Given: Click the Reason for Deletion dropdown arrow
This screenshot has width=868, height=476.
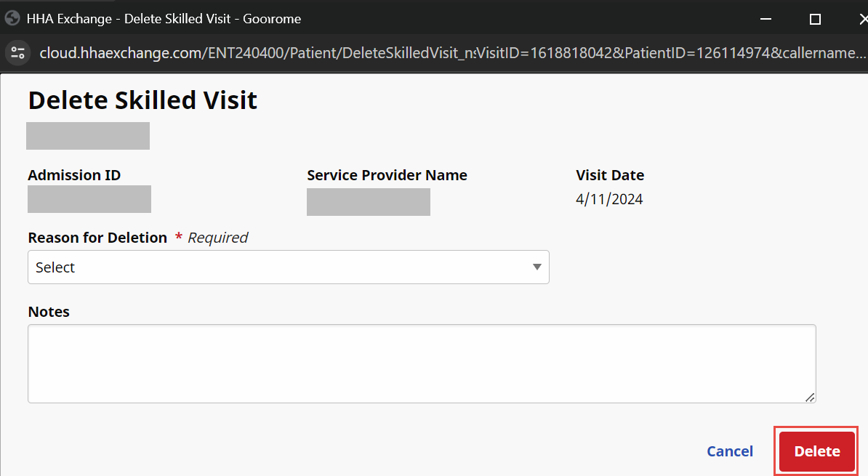Looking at the screenshot, I should click(x=537, y=267).
